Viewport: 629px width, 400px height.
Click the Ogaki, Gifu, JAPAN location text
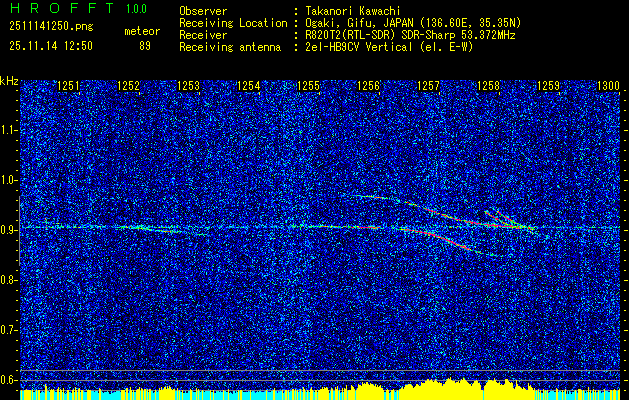click(x=411, y=23)
